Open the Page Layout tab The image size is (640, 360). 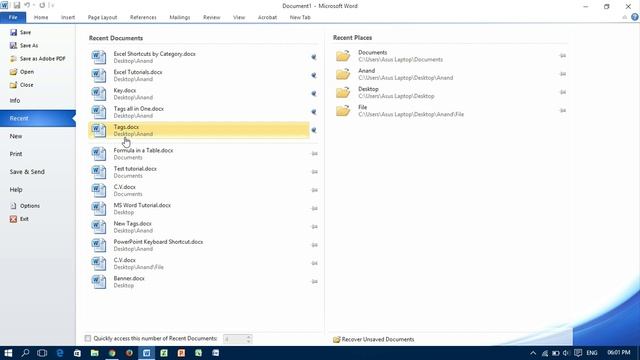coord(102,17)
